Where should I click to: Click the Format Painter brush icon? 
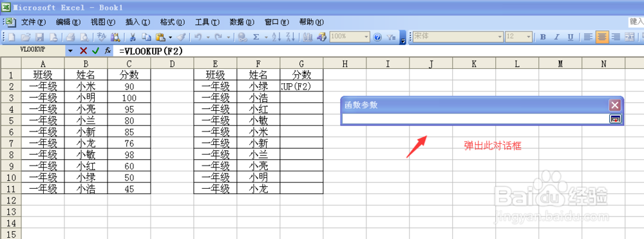click(182, 37)
